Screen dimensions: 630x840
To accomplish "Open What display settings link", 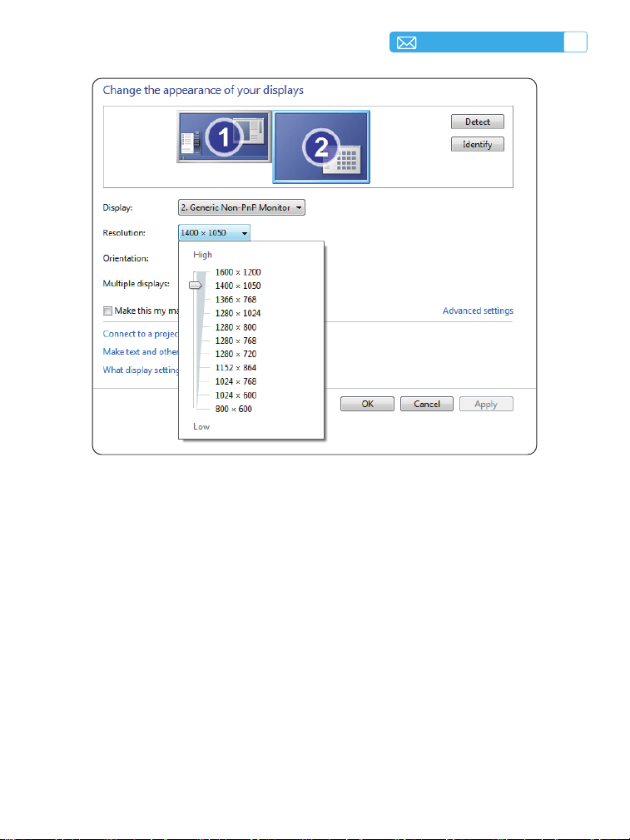I will 141,370.
